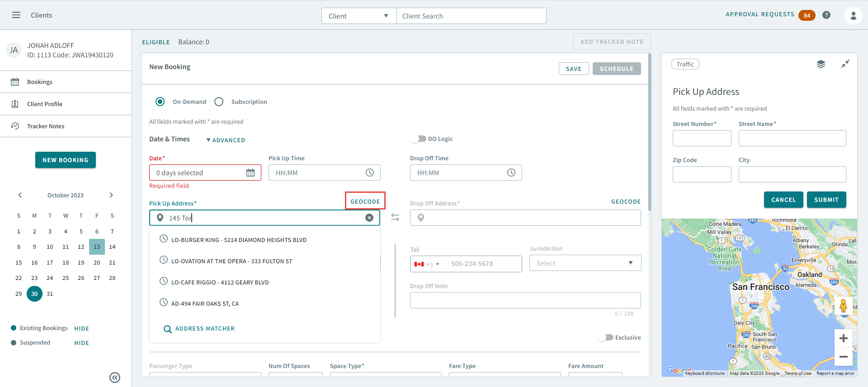Screen dimensions: 868x387
Task: Collapse the map panel with arrows icon
Action: [845, 64]
